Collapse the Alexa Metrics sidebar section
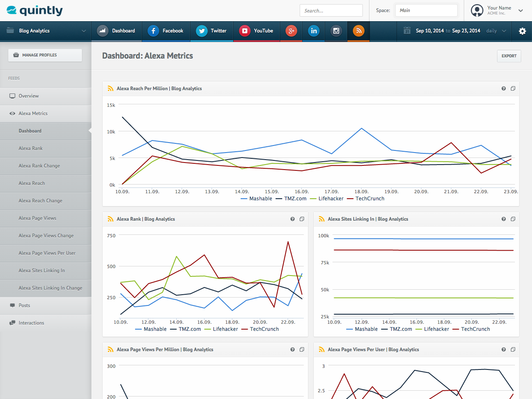The height and width of the screenshot is (399, 532). [x=46, y=113]
